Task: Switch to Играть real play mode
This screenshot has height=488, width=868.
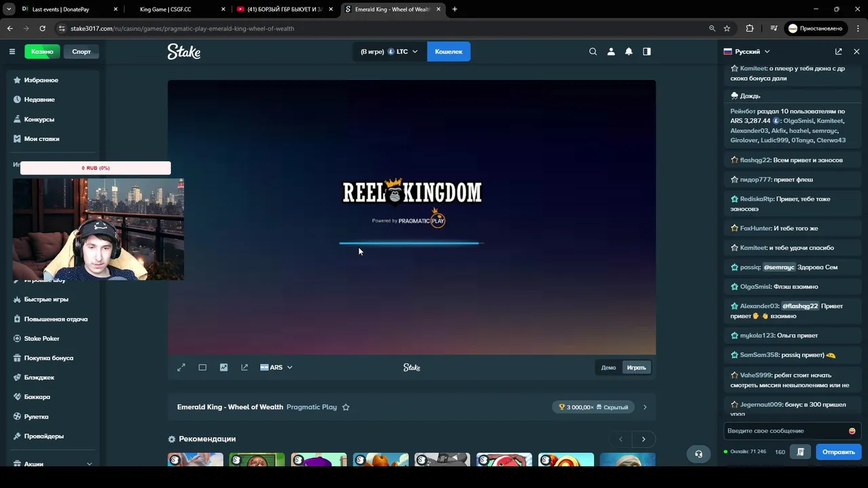Action: click(x=636, y=368)
